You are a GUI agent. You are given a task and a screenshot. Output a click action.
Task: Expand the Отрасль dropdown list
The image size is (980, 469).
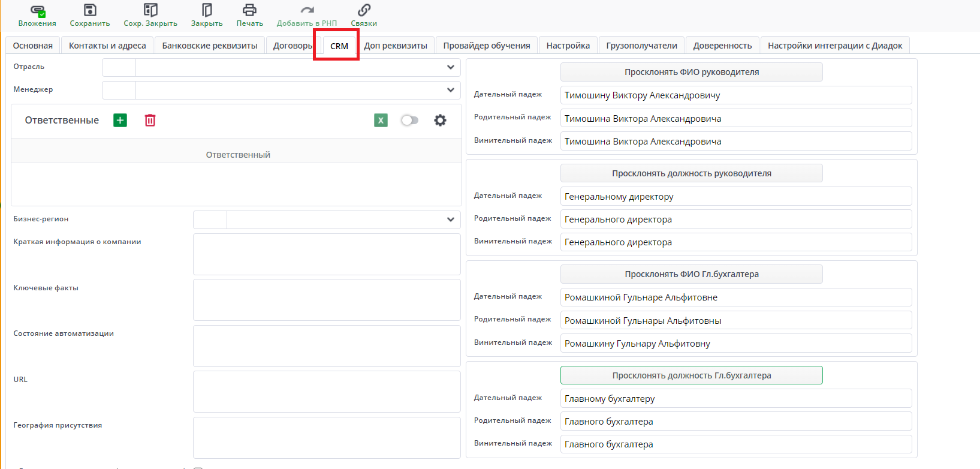pos(450,67)
